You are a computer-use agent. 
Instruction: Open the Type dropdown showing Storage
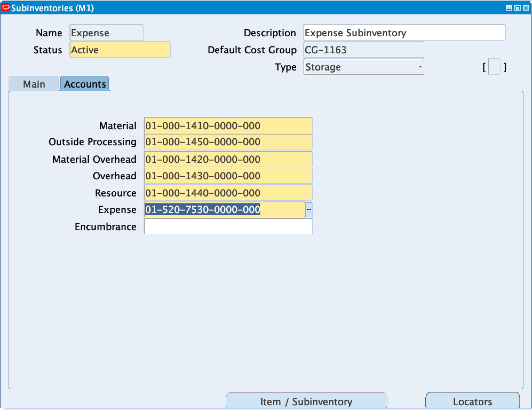419,67
